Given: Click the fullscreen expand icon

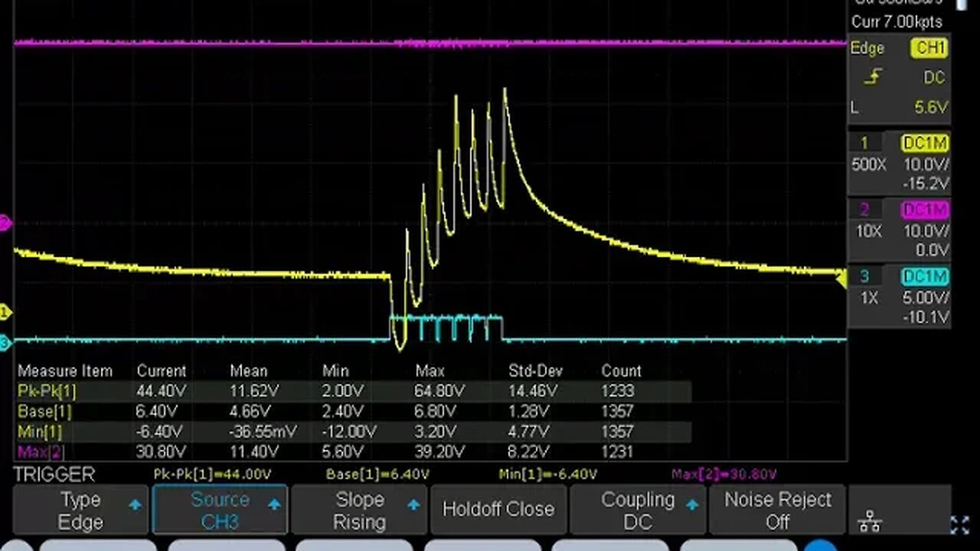Looking at the screenshot, I should [x=959, y=525].
